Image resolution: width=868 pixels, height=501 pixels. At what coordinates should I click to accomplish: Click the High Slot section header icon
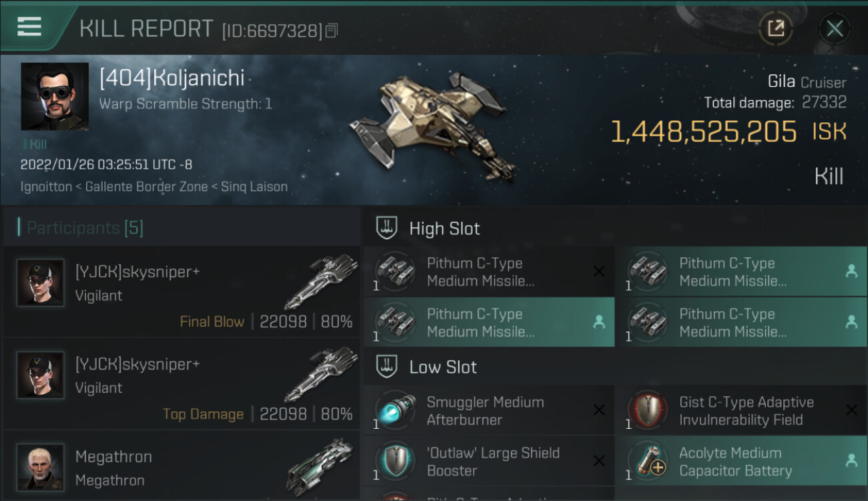(387, 228)
